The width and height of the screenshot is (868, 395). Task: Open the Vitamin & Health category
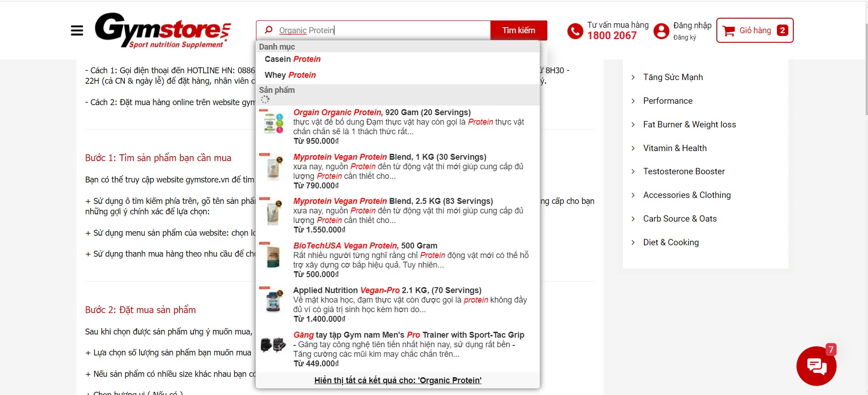pos(675,148)
